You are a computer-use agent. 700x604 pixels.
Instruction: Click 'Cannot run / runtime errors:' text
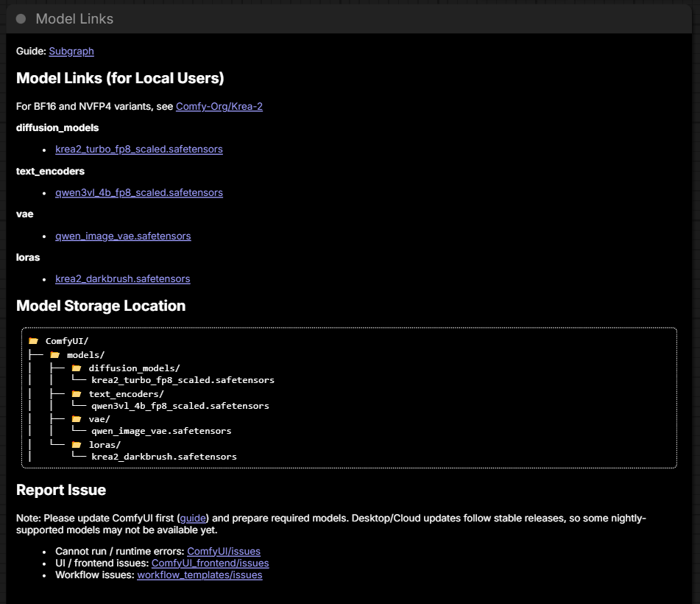pyautogui.click(x=120, y=551)
